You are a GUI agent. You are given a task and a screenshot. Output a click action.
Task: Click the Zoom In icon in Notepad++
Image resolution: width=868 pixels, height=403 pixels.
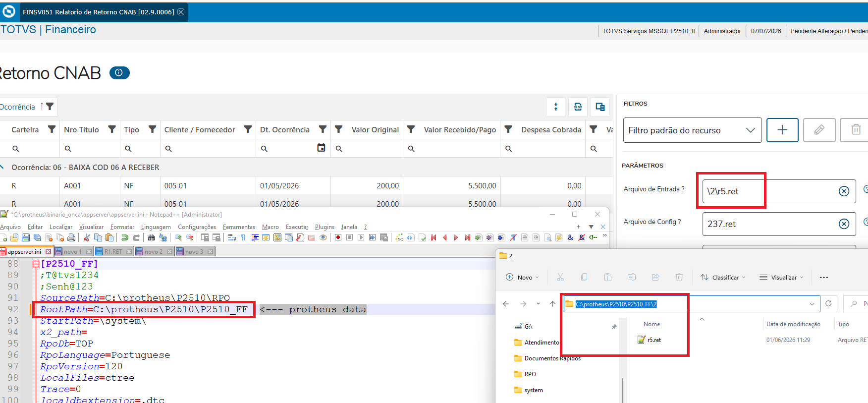click(178, 237)
